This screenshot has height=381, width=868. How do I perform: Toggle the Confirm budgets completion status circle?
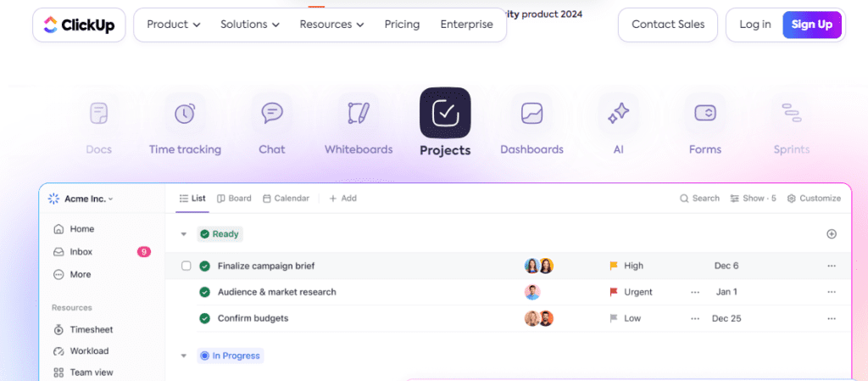[x=204, y=318]
